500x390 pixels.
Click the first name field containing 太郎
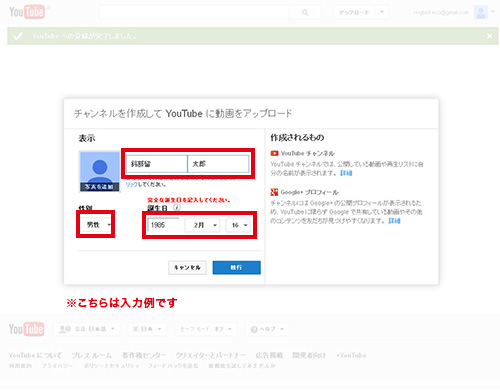pos(218,164)
